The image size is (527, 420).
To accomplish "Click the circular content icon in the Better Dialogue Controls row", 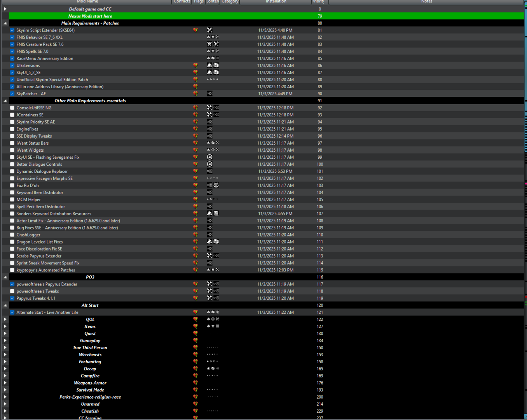I will click(x=209, y=164).
